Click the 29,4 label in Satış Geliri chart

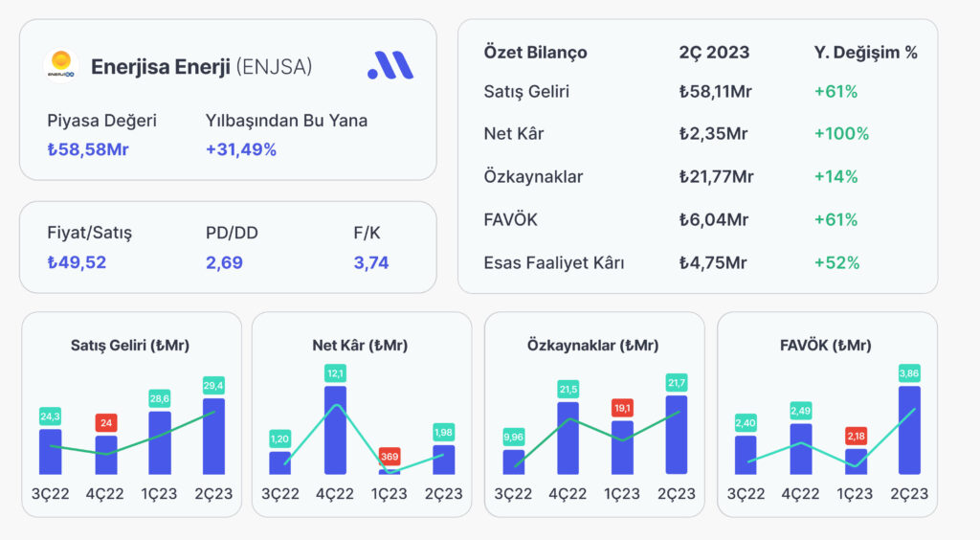[x=213, y=386]
